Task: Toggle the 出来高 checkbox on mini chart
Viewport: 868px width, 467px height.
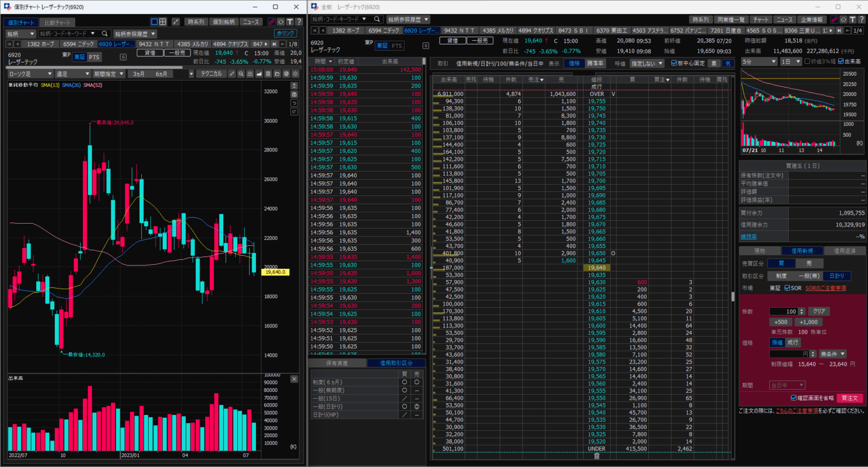Action: click(841, 62)
